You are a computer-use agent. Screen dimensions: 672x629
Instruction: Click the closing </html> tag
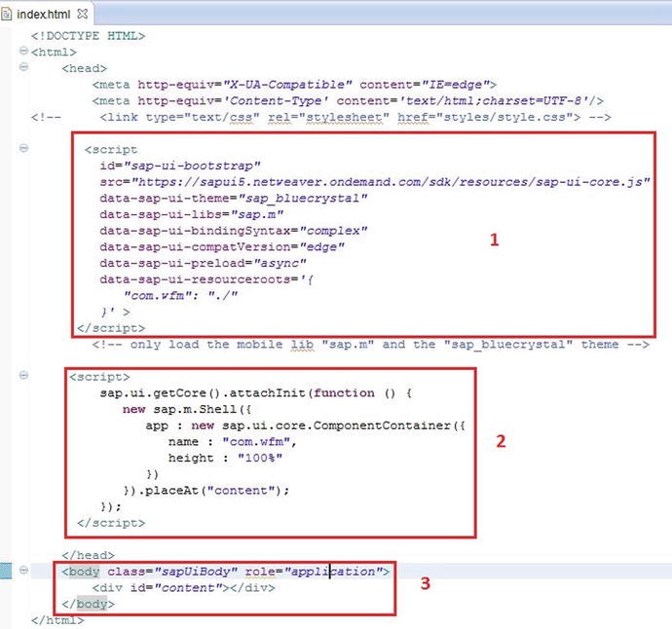pos(57,620)
